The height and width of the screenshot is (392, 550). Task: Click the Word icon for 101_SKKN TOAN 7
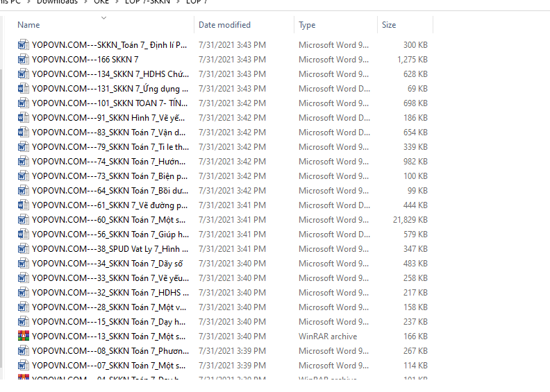pyautogui.click(x=23, y=103)
